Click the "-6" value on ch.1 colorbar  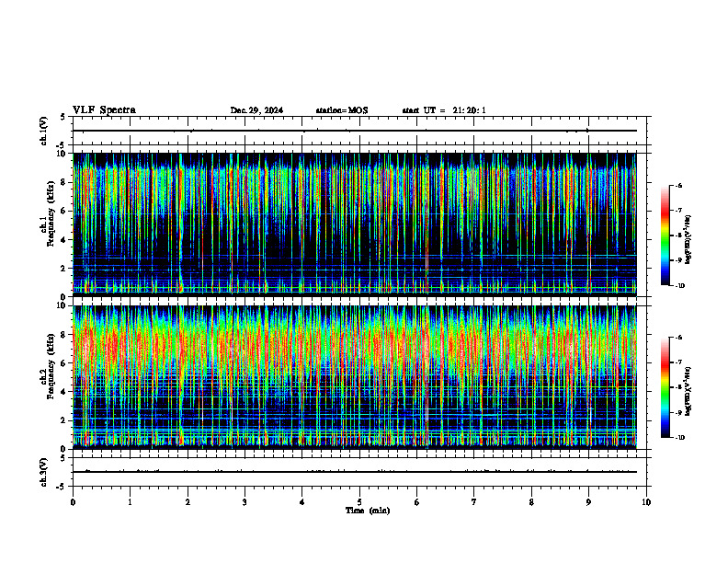[678, 185]
